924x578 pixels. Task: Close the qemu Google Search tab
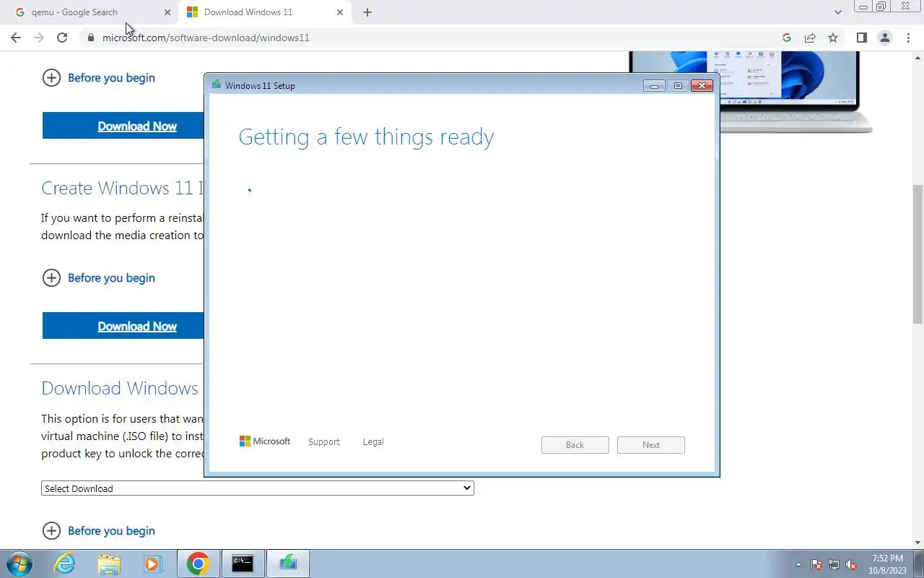click(167, 12)
